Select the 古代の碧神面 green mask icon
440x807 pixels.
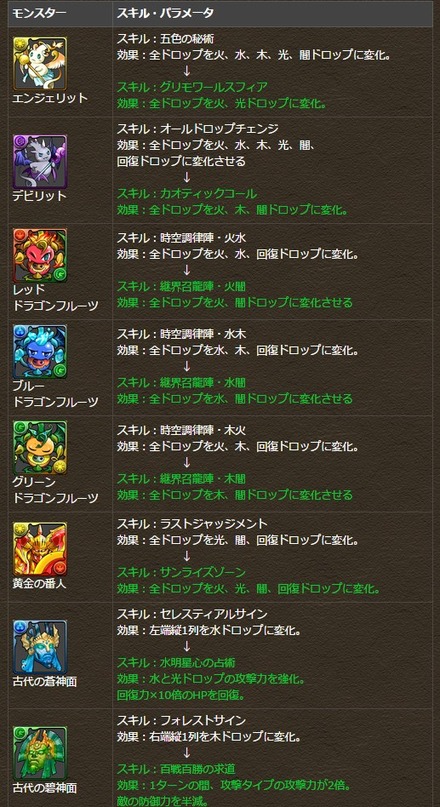[x=40, y=753]
